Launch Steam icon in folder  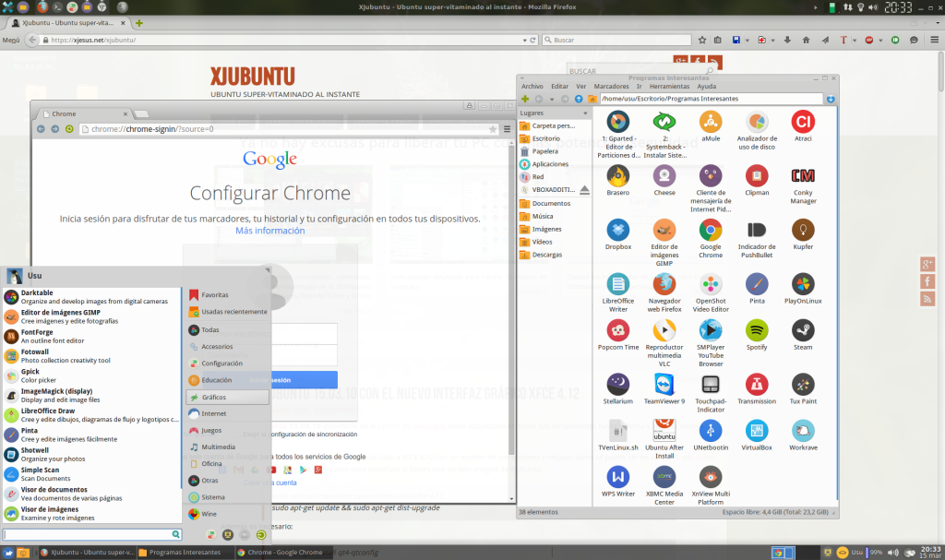coord(803,330)
